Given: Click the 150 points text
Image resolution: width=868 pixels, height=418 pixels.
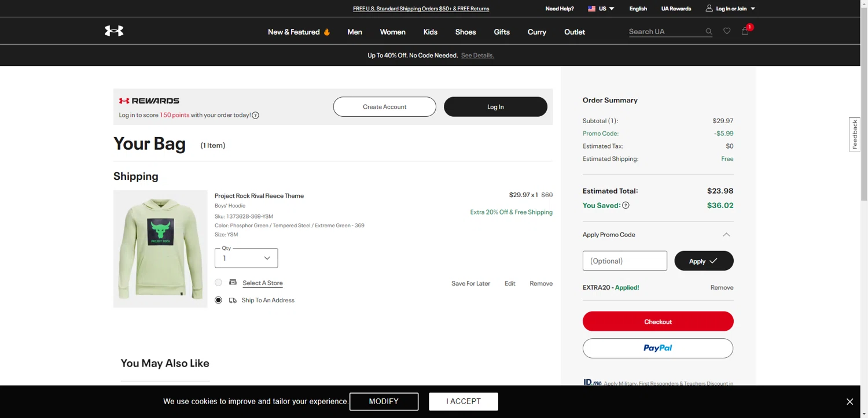Looking at the screenshot, I should 175,115.
